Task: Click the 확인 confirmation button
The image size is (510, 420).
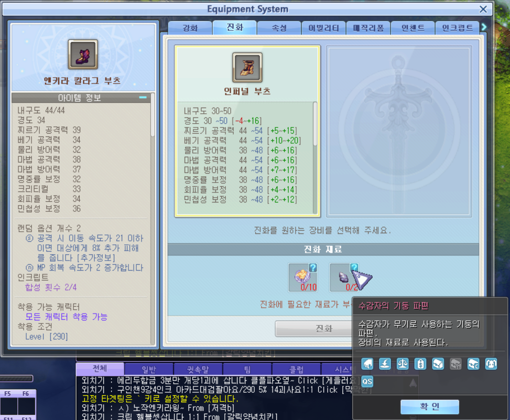Action: 429,407
